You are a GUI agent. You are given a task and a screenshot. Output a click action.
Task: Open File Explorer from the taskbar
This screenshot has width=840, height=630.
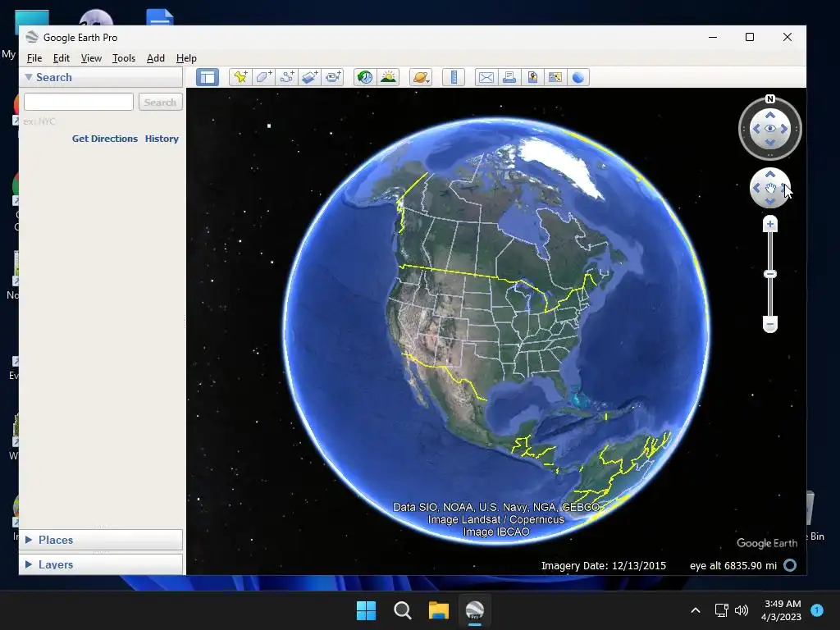(x=438, y=610)
